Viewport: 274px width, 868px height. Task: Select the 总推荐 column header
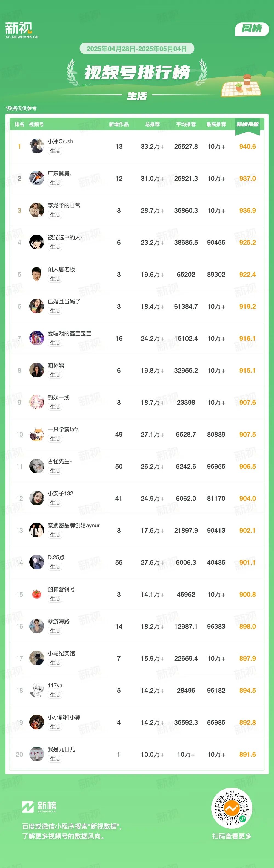click(x=152, y=124)
